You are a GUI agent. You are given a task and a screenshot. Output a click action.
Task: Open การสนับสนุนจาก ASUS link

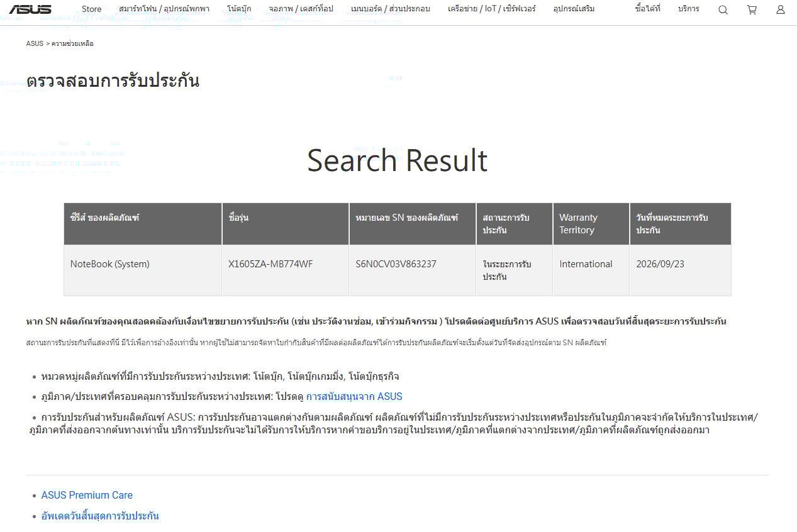tap(354, 396)
